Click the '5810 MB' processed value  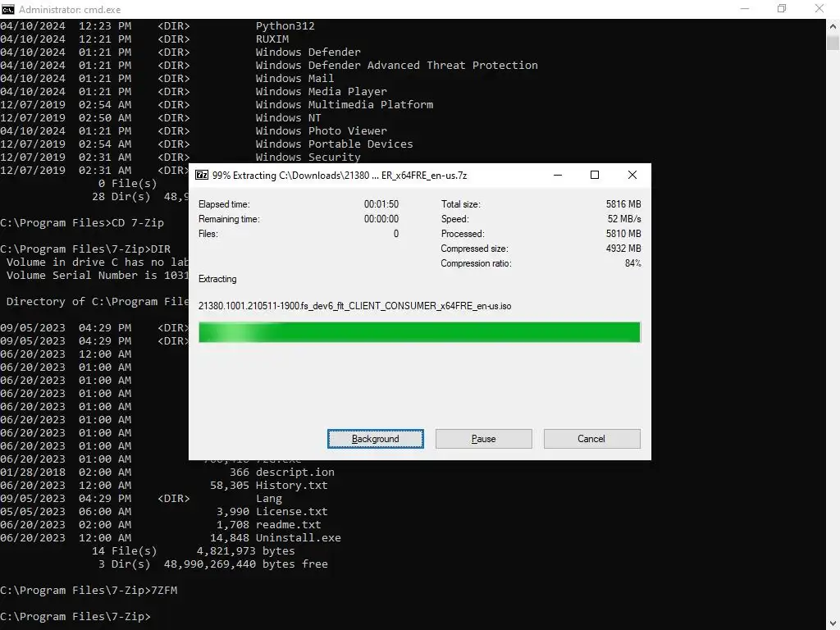pyautogui.click(x=623, y=234)
